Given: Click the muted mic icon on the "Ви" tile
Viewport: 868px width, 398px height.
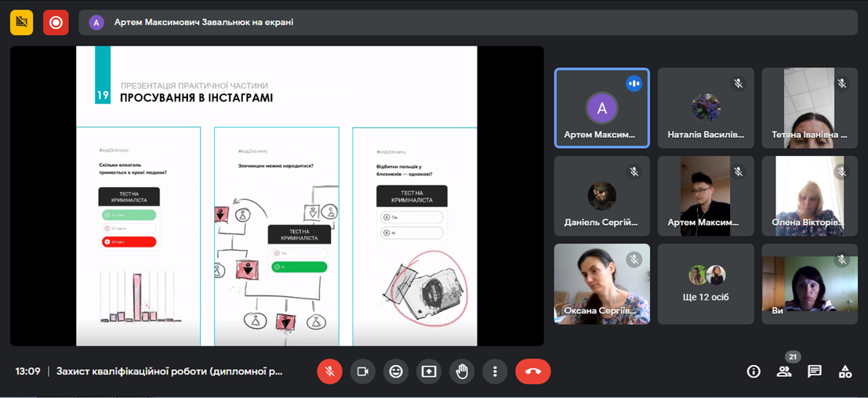Looking at the screenshot, I should [x=842, y=259].
